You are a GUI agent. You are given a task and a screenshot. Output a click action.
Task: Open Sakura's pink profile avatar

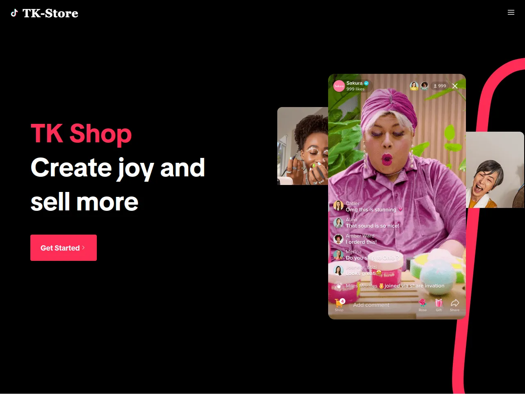(x=339, y=86)
